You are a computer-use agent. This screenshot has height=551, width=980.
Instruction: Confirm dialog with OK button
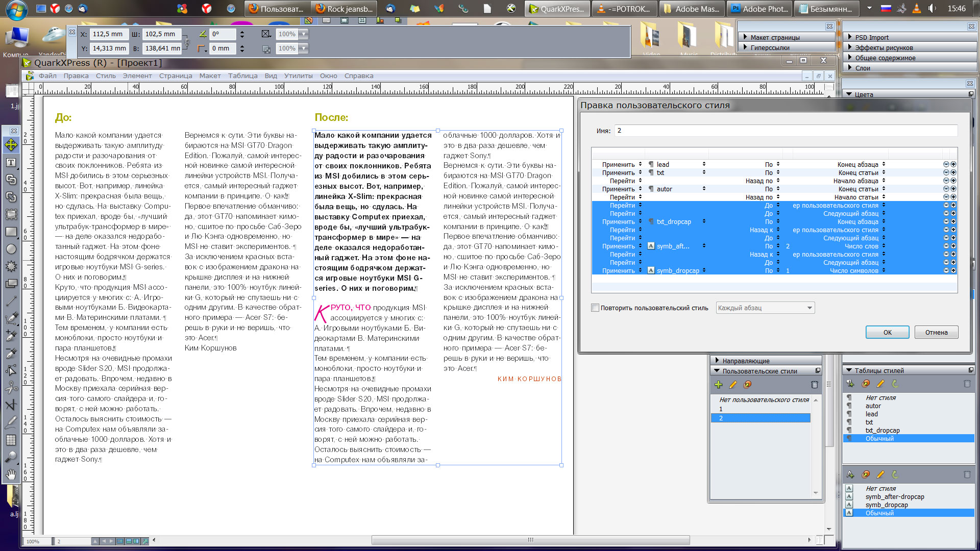(x=887, y=332)
